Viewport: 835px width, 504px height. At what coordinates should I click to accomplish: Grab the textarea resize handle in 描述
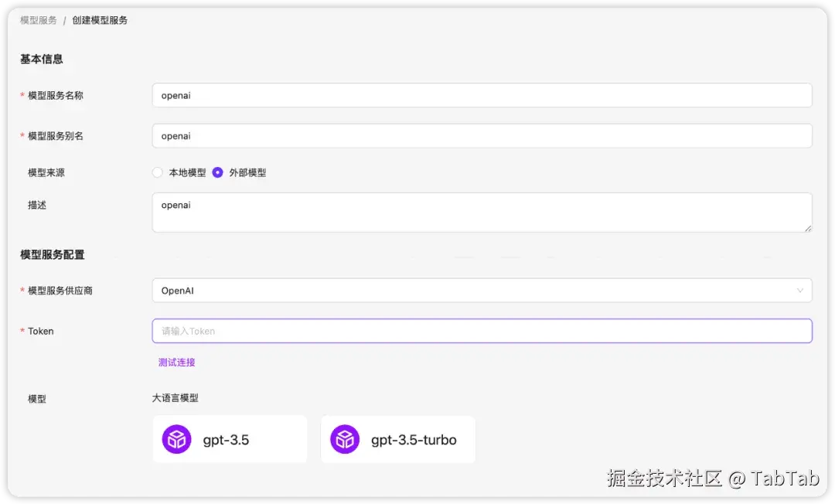808,228
